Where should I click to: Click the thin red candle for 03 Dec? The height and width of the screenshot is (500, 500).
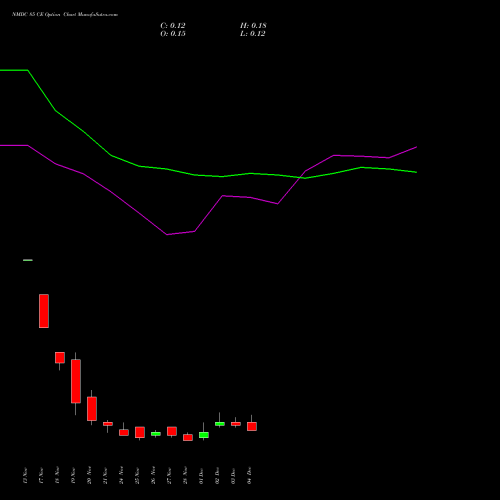click(x=236, y=424)
